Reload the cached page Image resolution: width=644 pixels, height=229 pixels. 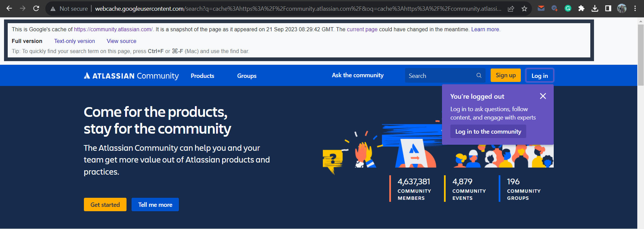point(36,8)
